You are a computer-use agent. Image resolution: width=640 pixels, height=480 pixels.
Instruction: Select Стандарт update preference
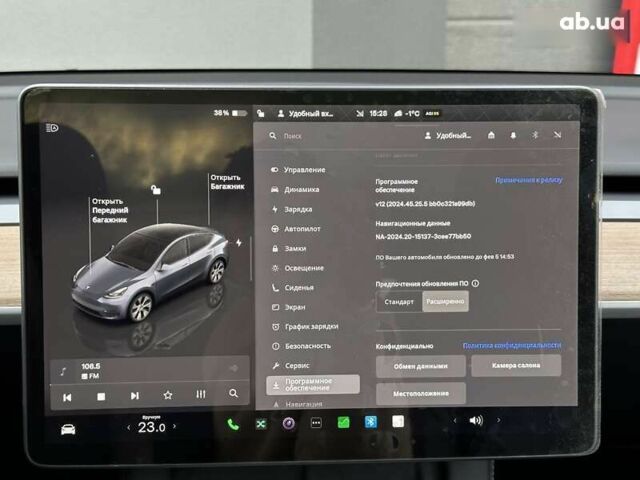click(399, 302)
